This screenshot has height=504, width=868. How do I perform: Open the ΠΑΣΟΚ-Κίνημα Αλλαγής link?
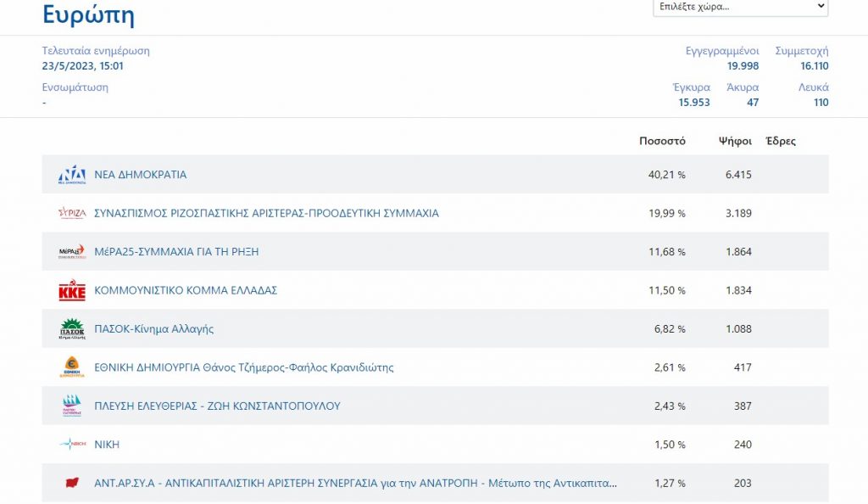click(x=153, y=329)
